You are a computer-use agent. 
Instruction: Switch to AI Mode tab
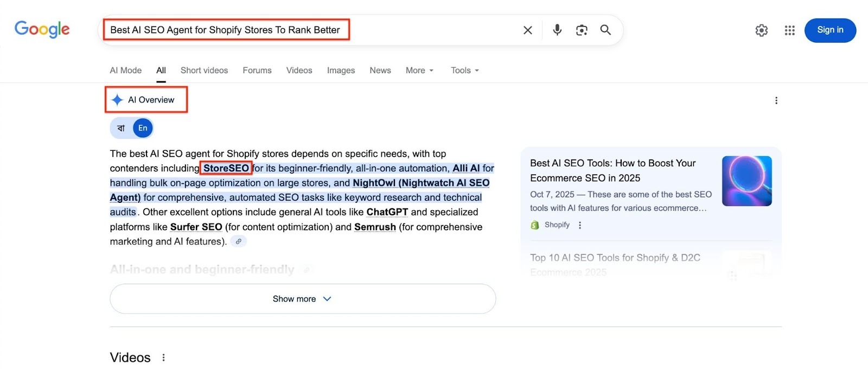click(x=125, y=71)
